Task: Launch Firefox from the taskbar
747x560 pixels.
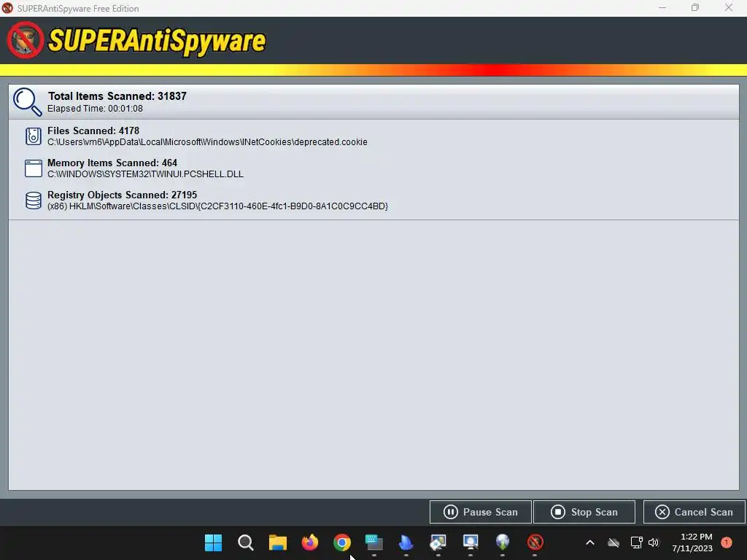Action: [x=309, y=542]
